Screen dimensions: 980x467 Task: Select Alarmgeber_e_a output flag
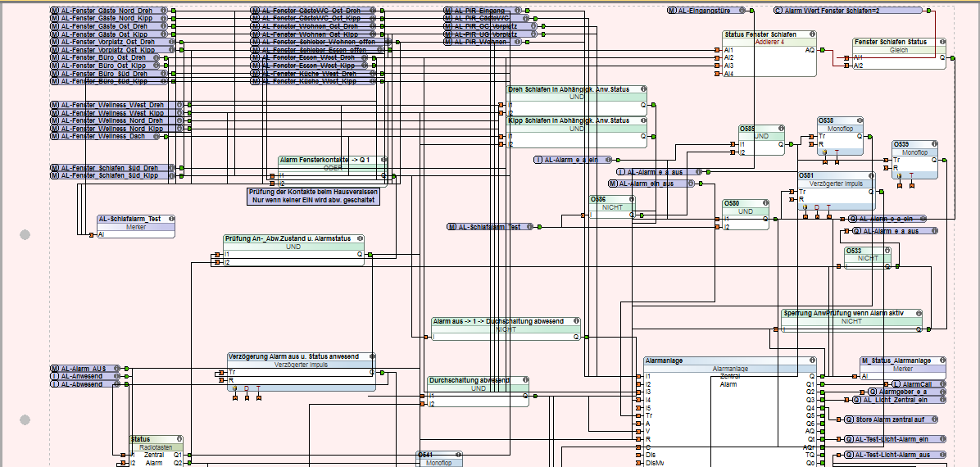[x=907, y=392]
